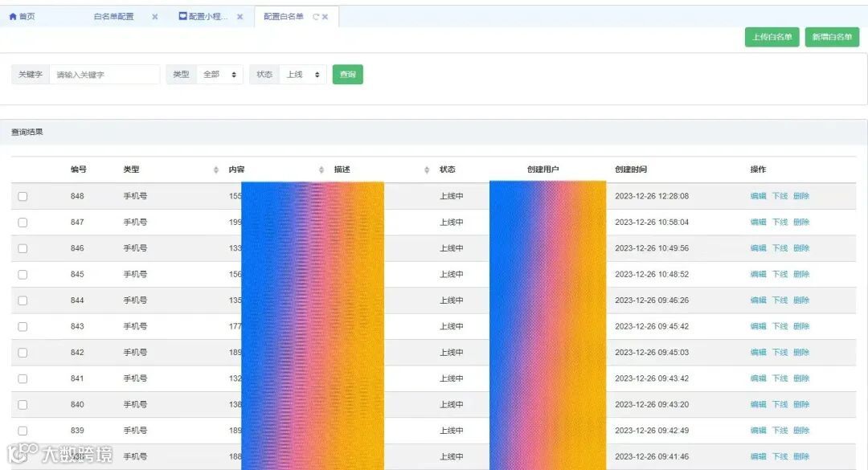Sort by the 描述 column arrows
Screen dimensions: 868x470
[x=427, y=170]
